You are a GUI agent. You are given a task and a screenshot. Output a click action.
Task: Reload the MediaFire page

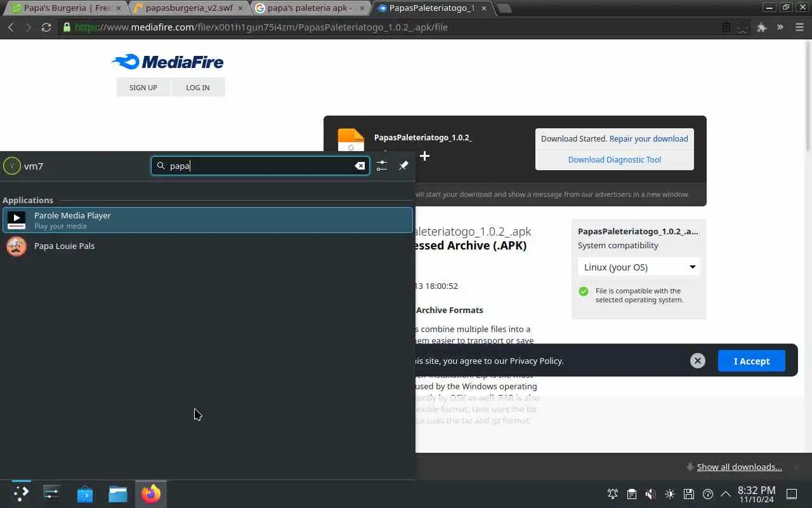coord(46,27)
